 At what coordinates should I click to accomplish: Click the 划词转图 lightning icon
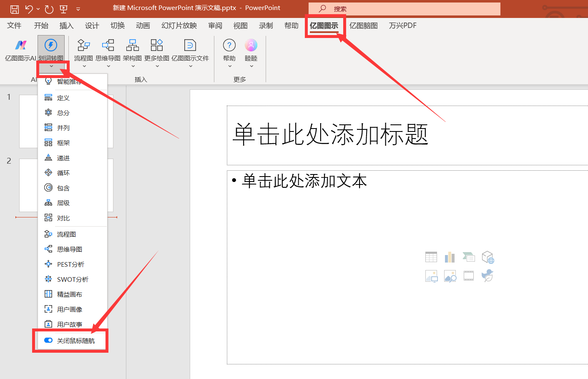click(51, 45)
